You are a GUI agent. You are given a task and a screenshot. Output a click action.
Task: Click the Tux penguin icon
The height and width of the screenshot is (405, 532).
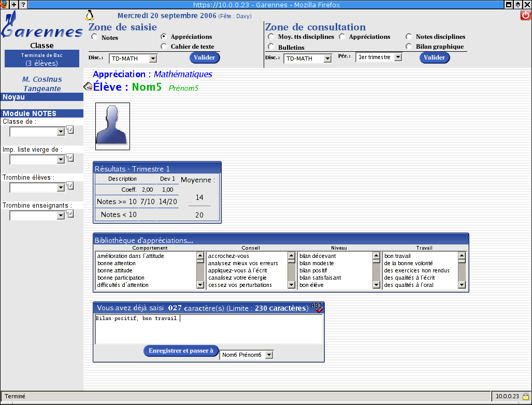tap(89, 15)
